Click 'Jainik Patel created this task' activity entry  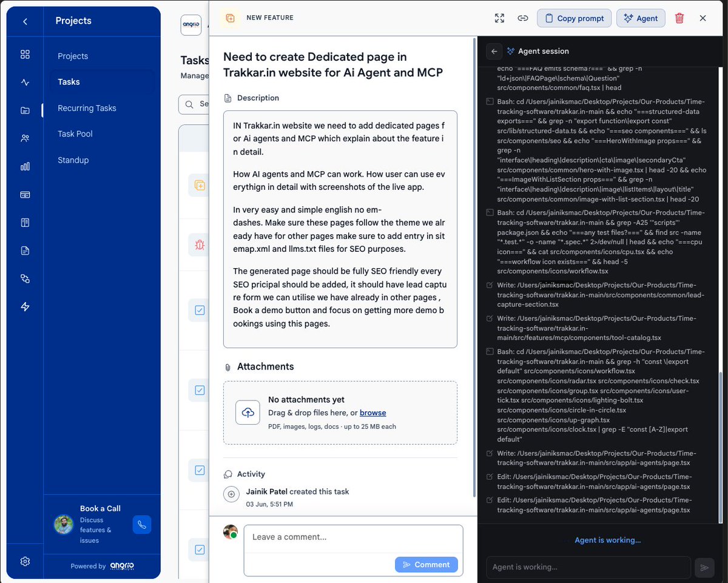[297, 491]
